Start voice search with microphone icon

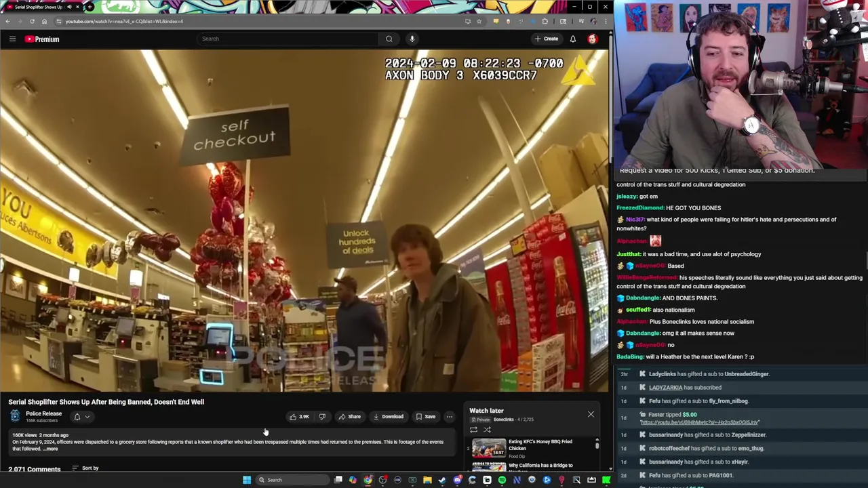[x=412, y=39]
